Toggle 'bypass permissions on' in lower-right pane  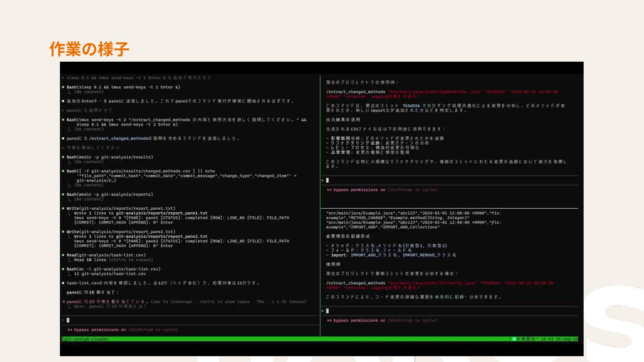pos(382,320)
